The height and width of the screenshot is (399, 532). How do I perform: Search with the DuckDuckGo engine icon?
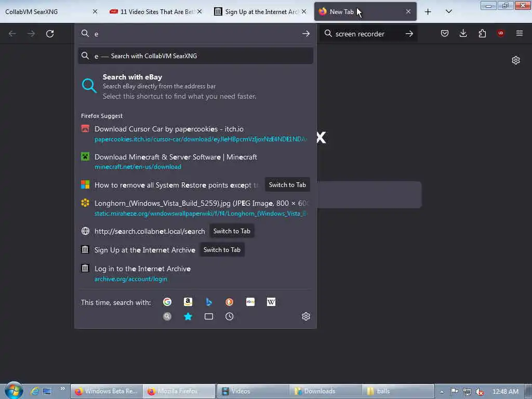(x=229, y=302)
